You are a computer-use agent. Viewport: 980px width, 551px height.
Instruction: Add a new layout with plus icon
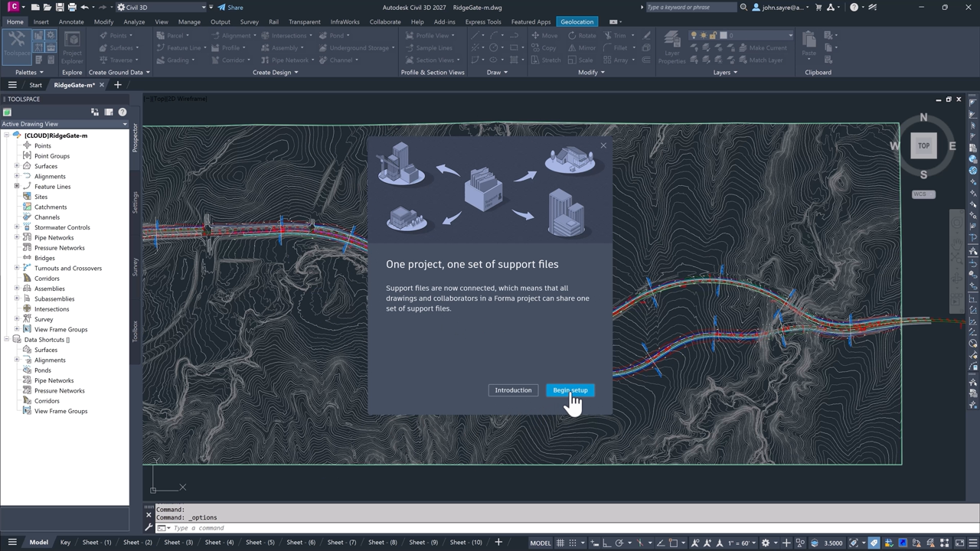[498, 543]
